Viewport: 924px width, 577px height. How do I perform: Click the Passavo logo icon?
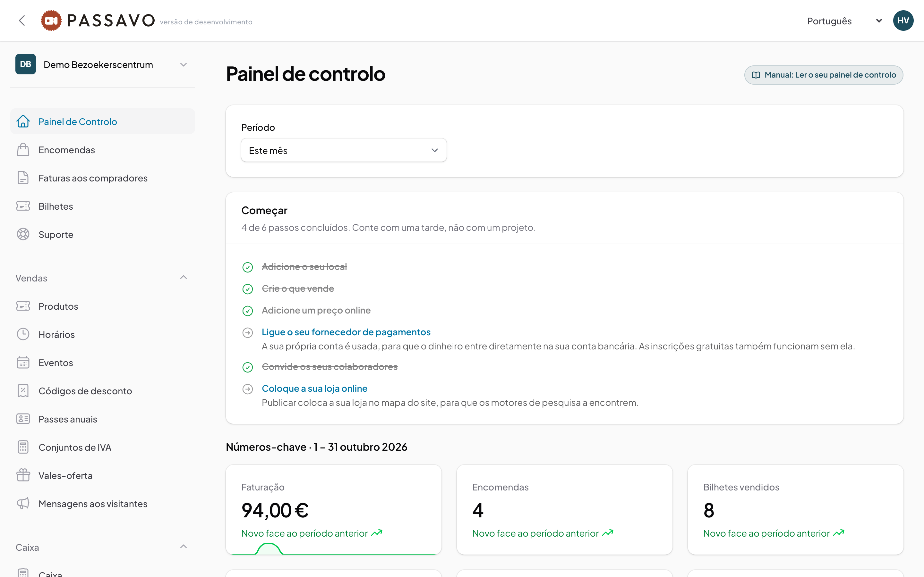pos(51,21)
